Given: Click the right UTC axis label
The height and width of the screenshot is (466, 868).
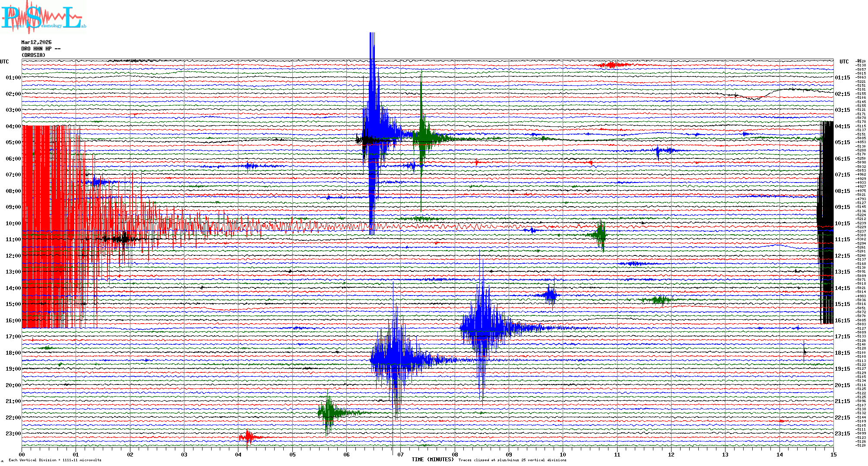Looking at the screenshot, I should (844, 62).
